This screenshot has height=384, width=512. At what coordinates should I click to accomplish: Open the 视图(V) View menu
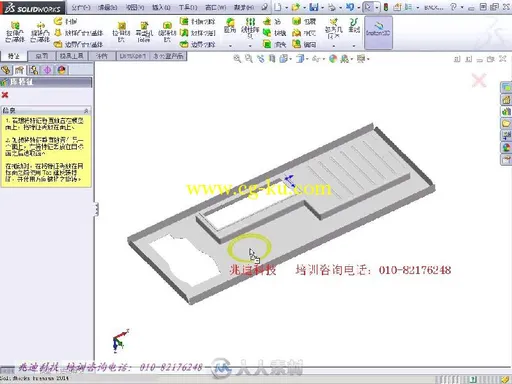(135, 7)
